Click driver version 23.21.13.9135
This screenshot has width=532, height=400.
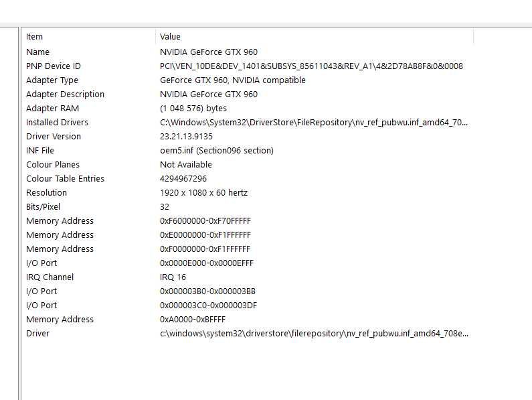[x=186, y=136]
